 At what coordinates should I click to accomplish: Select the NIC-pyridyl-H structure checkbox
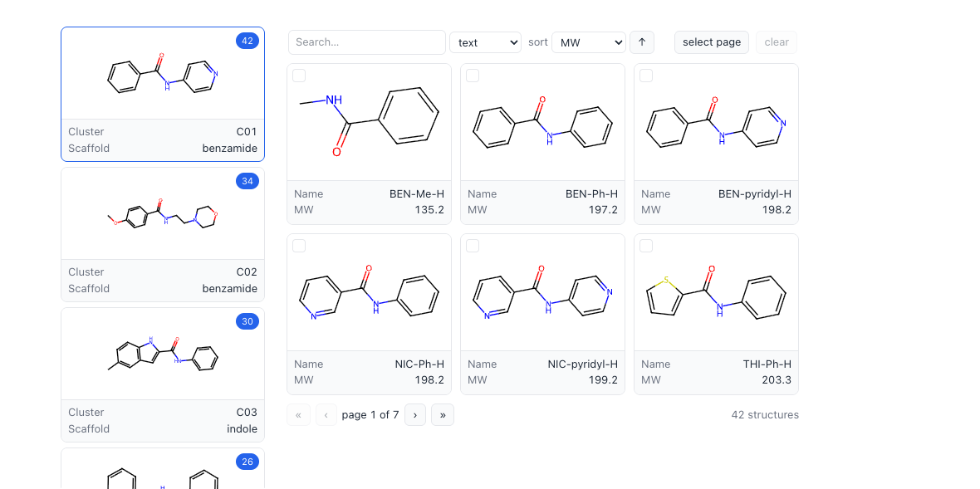coord(473,246)
